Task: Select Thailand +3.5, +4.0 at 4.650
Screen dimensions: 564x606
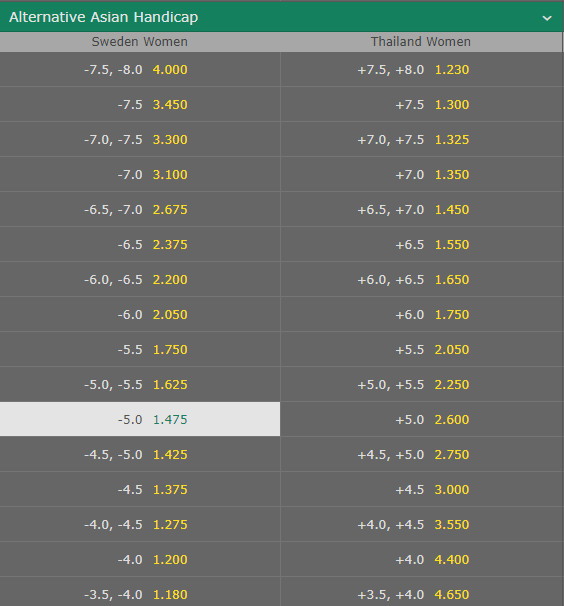Action: 421,592
